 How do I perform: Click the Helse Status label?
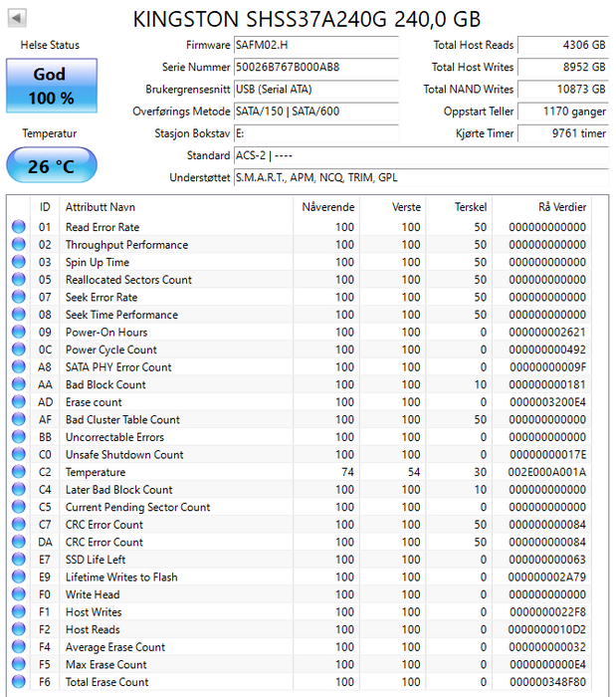point(50,45)
